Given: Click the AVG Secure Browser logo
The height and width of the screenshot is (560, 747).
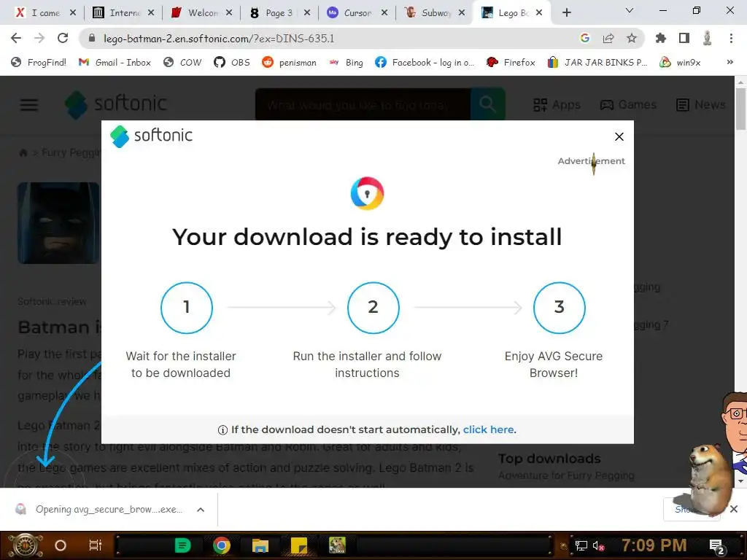Looking at the screenshot, I should point(367,193).
